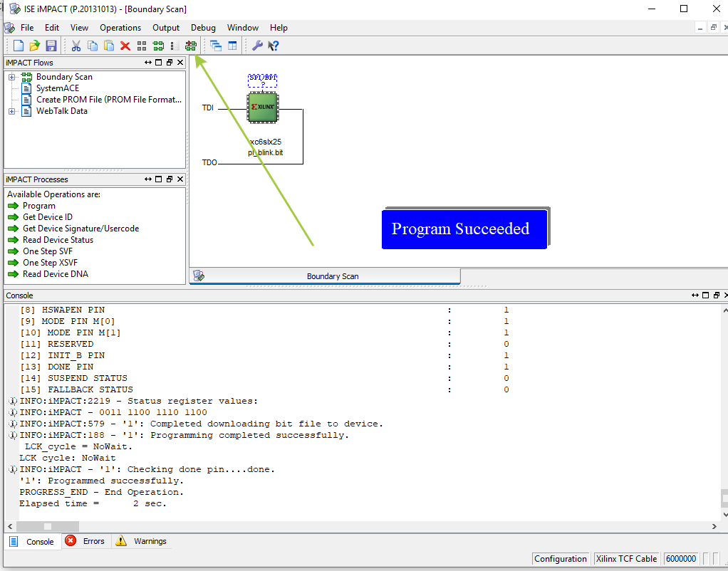The height and width of the screenshot is (571, 728).
Task: Float the iMPACT Processes panel
Action: [170, 179]
